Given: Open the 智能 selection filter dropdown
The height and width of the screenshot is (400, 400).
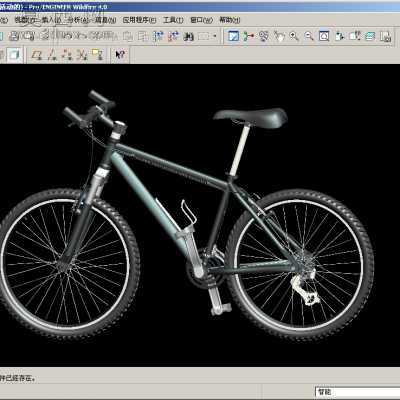Looking at the screenshot, I should coord(357,392).
